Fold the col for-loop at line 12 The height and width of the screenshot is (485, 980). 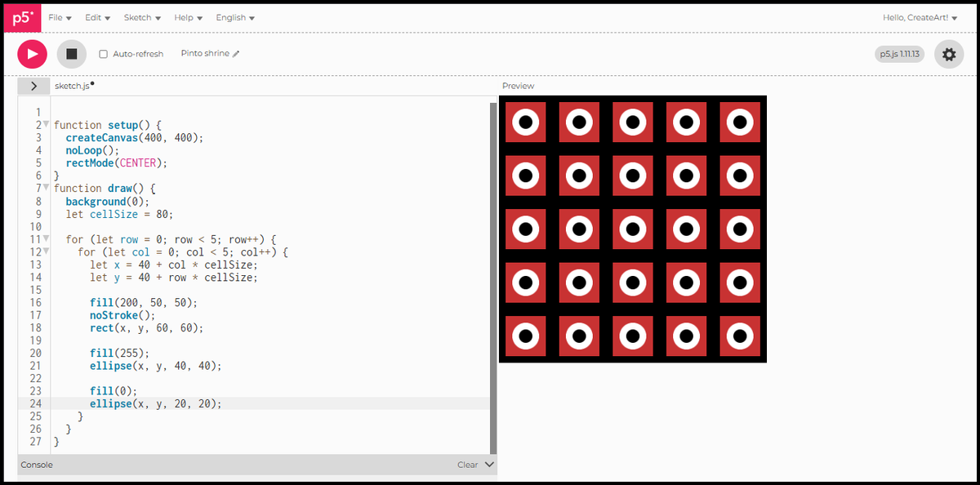pyautogui.click(x=46, y=252)
